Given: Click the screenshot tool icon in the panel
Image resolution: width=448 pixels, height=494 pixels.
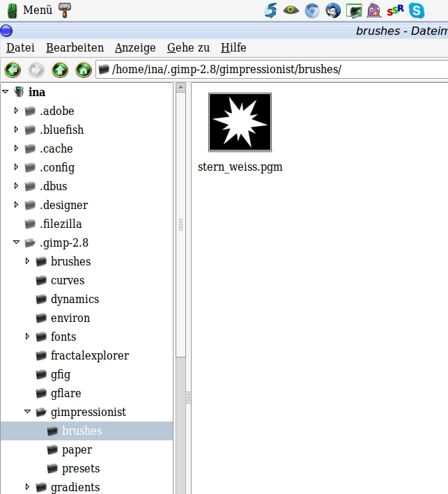Looking at the screenshot, I should [354, 10].
